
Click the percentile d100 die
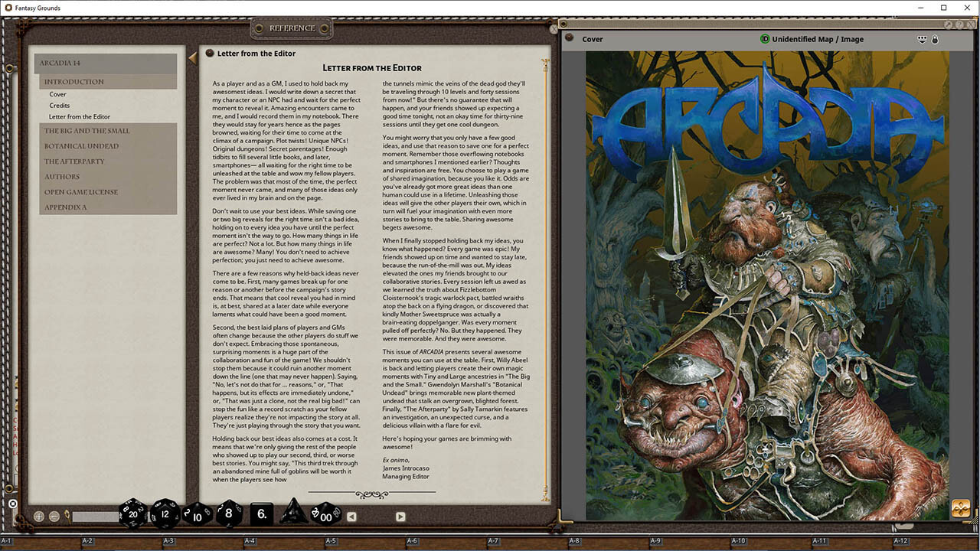coord(326,514)
